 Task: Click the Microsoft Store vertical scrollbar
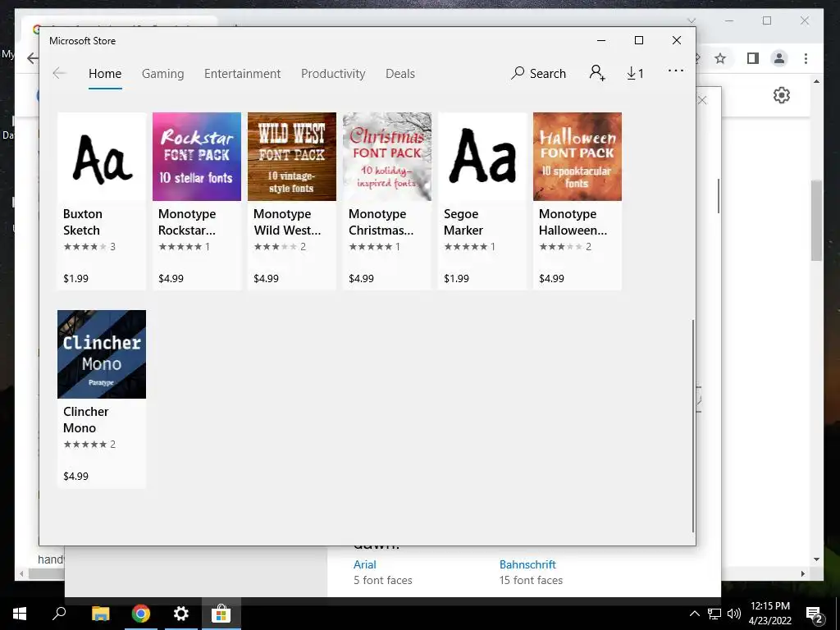click(693, 426)
